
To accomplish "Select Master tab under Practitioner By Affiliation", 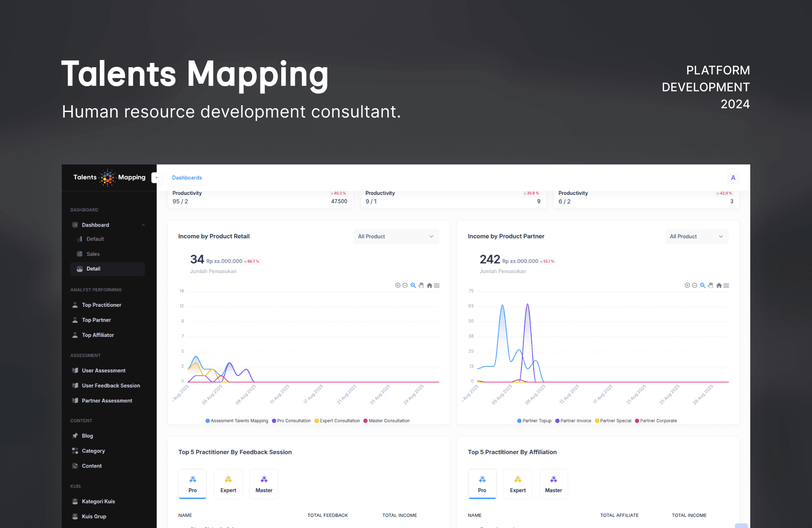I will click(x=553, y=484).
